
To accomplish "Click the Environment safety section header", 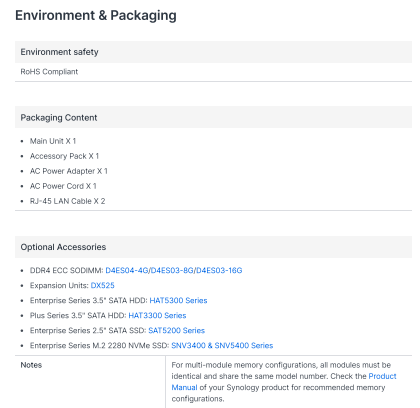I will (213, 52).
